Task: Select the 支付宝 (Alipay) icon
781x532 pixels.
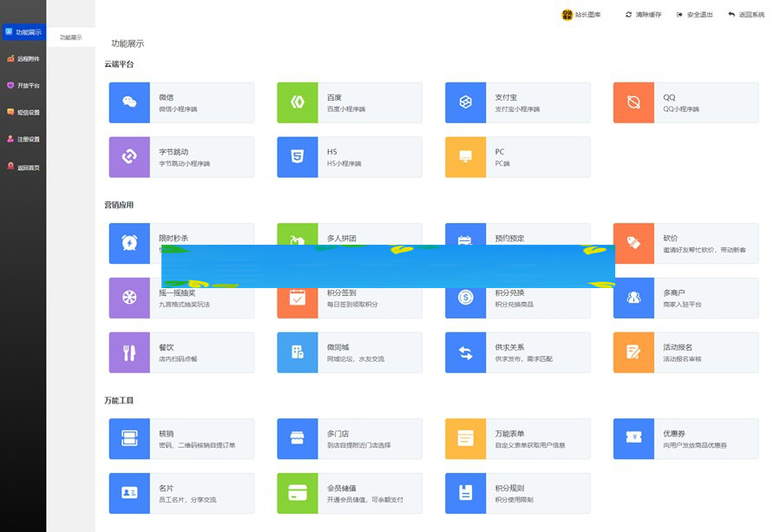Action: (465, 102)
